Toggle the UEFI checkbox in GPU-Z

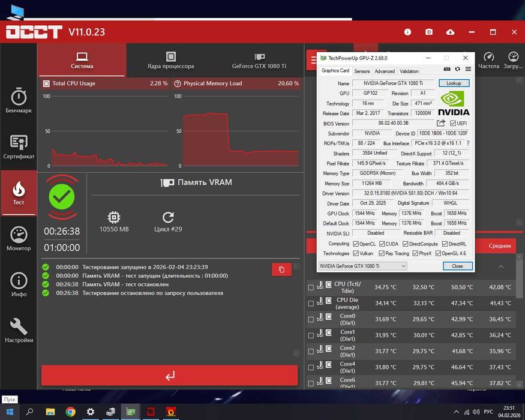pos(453,123)
